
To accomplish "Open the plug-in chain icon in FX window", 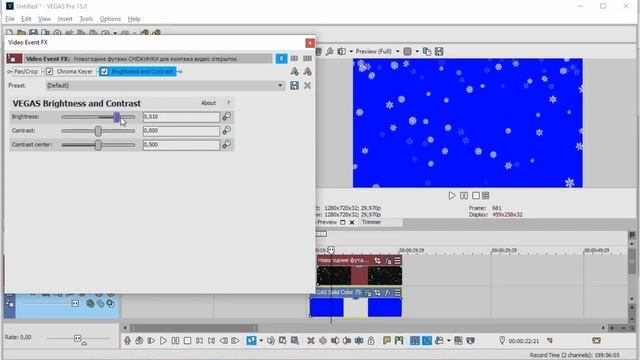I will [x=294, y=71].
